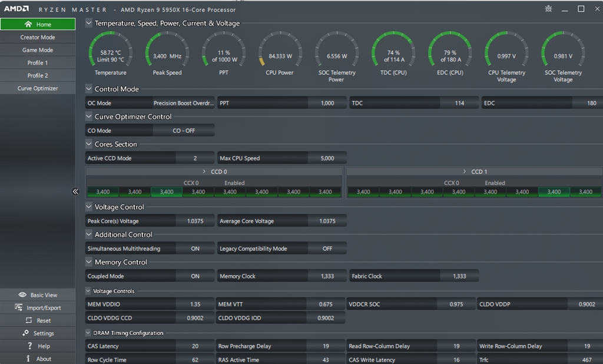This screenshot has height=364, width=603.
Task: Click the Help question mark icon
Action: (29, 346)
